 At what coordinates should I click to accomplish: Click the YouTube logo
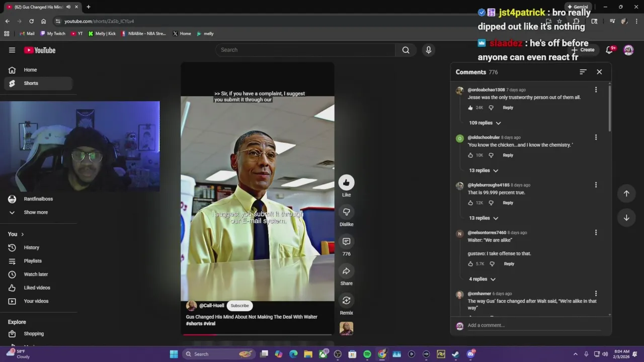[x=40, y=50]
